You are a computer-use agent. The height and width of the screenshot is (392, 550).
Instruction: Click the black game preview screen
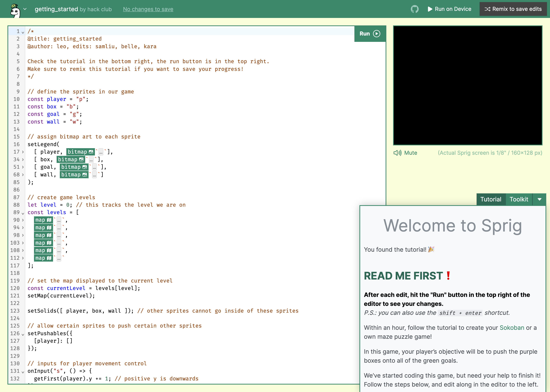468,85
